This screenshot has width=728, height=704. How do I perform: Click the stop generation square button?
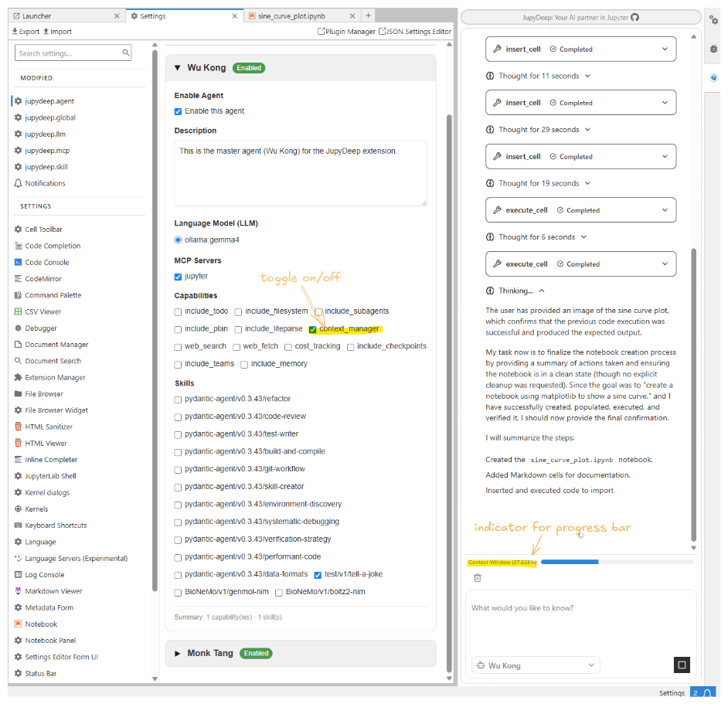(x=682, y=665)
